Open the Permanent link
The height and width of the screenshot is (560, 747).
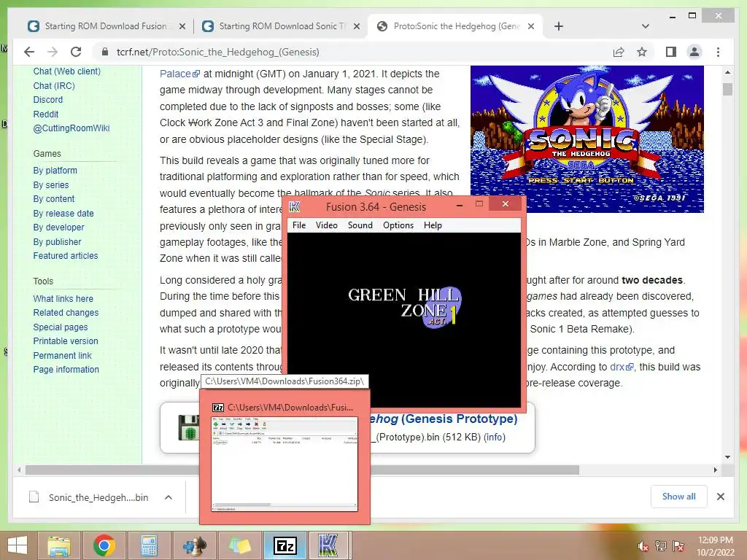[x=63, y=355]
